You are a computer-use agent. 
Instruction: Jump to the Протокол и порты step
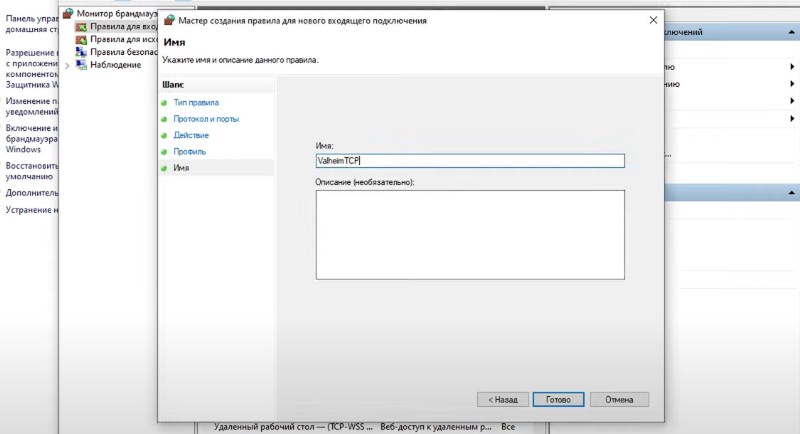pyautogui.click(x=206, y=119)
